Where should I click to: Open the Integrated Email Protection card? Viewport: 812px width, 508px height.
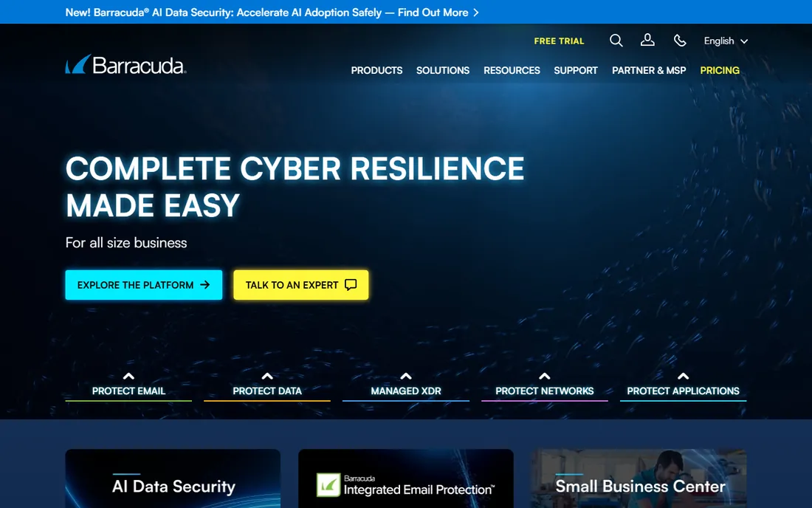click(x=406, y=478)
